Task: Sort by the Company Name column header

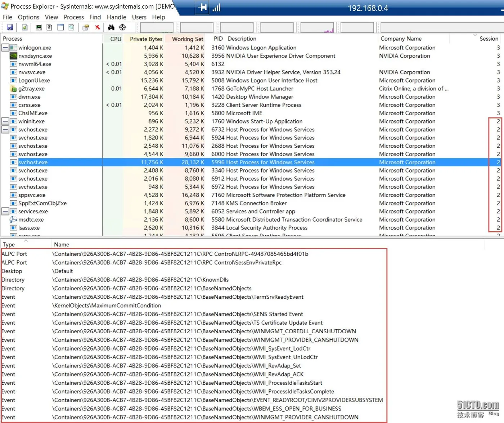Action: pyautogui.click(x=413, y=39)
